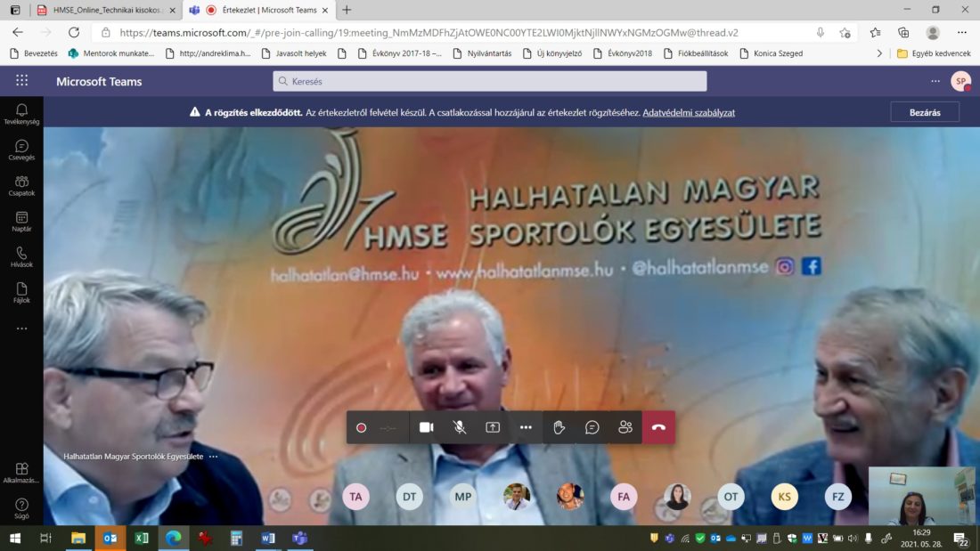The height and width of the screenshot is (551, 980).
Task: Open the Tevékenység activity feed
Action: (x=21, y=114)
